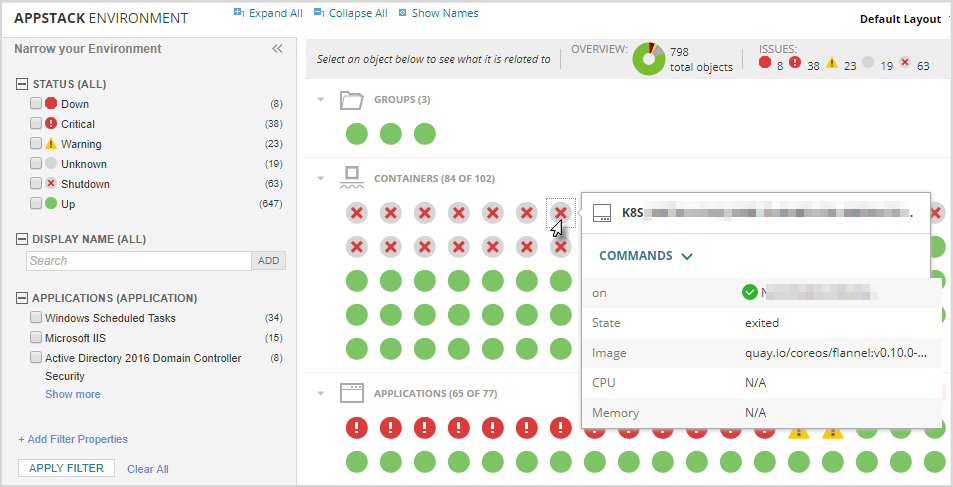
Task: Click the red Down issues icon
Action: 765,63
